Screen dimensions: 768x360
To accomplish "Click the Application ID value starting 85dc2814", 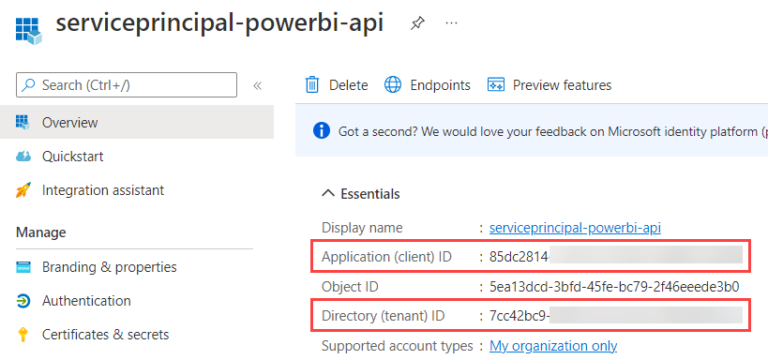I will [x=616, y=257].
